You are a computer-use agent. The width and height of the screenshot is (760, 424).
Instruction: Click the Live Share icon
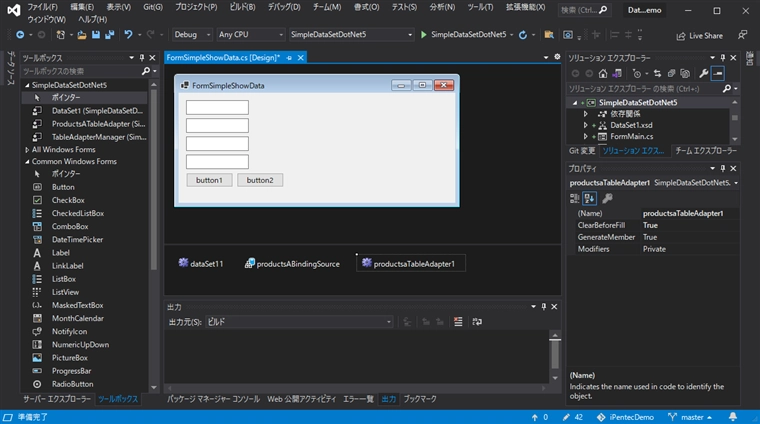click(x=679, y=35)
